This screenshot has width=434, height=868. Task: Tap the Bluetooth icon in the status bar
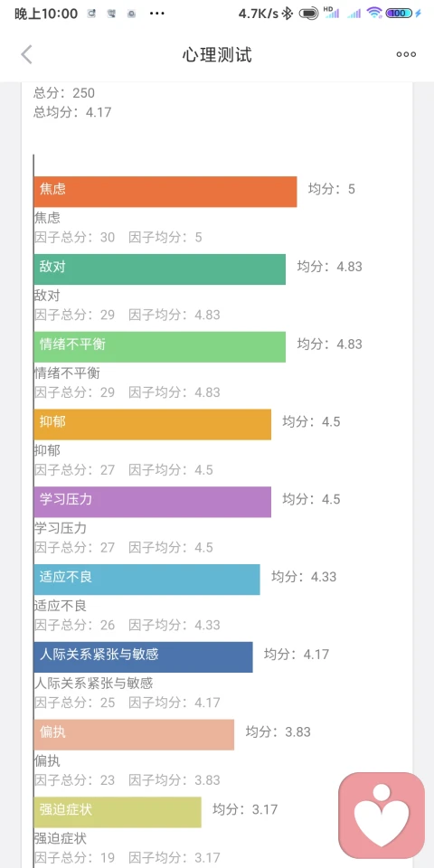coord(287,14)
